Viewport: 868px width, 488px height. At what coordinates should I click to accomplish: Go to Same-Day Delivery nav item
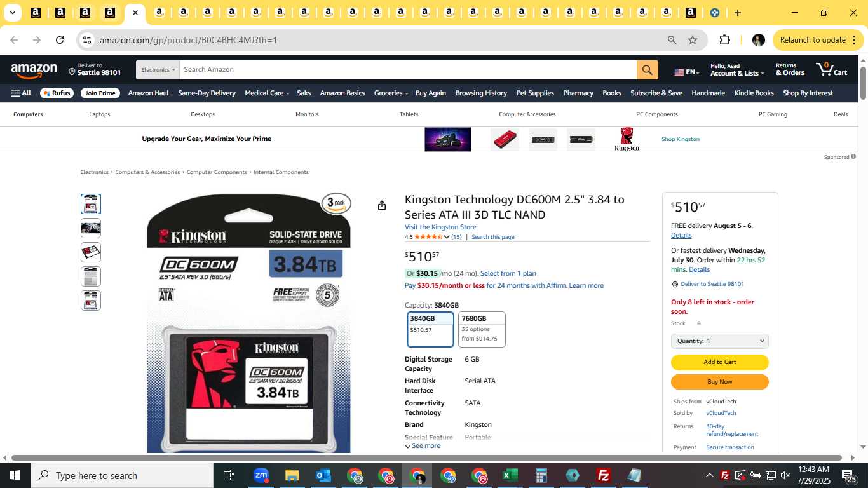(207, 93)
